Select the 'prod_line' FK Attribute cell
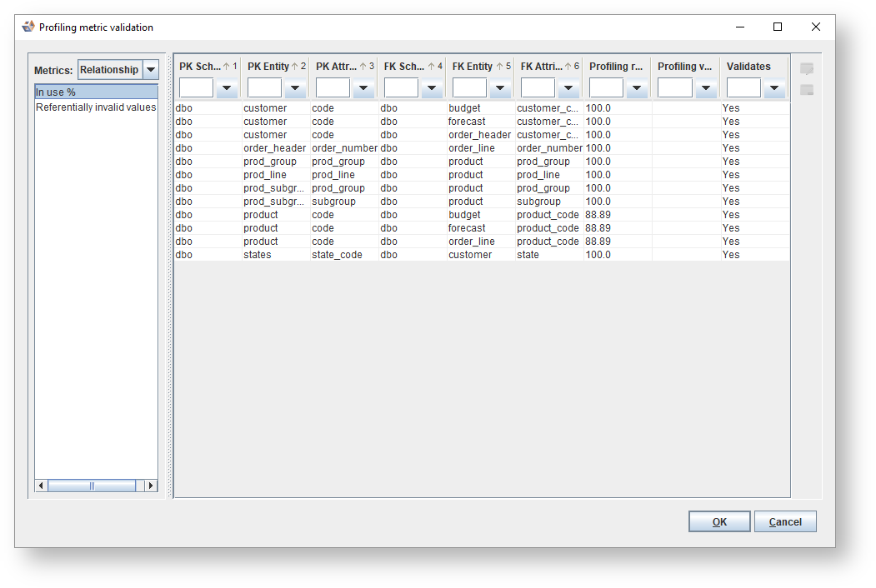This screenshot has width=876, height=588. pyautogui.click(x=550, y=175)
